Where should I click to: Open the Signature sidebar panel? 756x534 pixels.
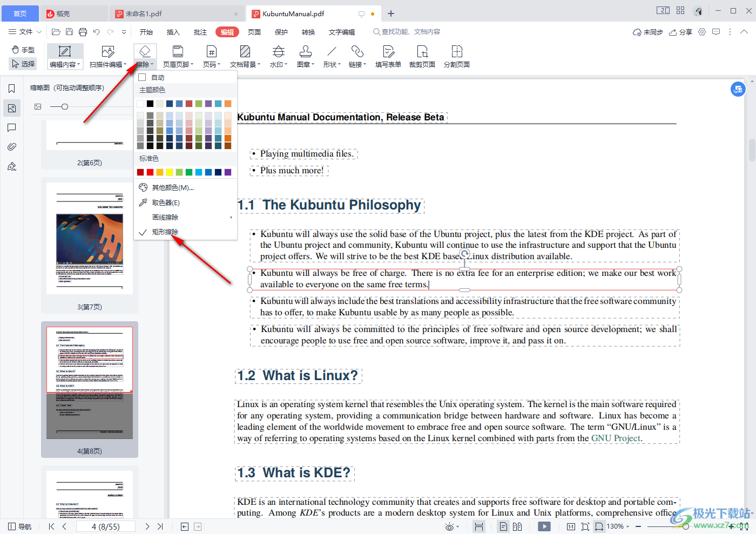click(x=12, y=166)
